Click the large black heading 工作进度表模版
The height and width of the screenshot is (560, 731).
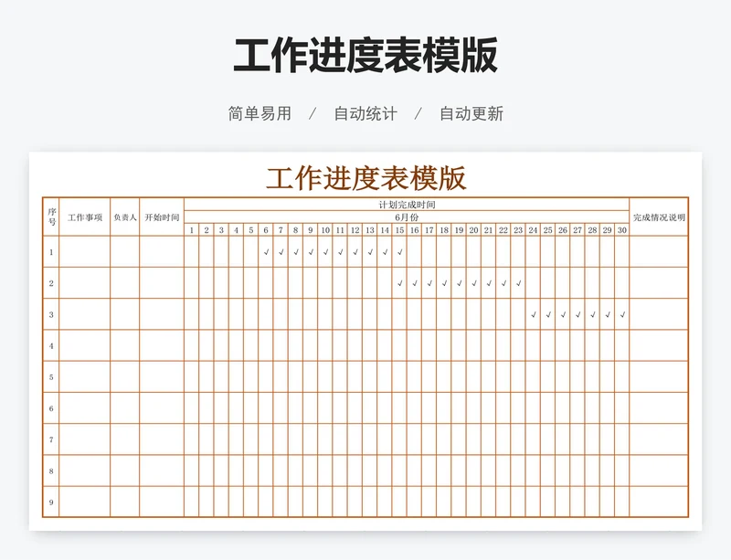tap(365, 56)
